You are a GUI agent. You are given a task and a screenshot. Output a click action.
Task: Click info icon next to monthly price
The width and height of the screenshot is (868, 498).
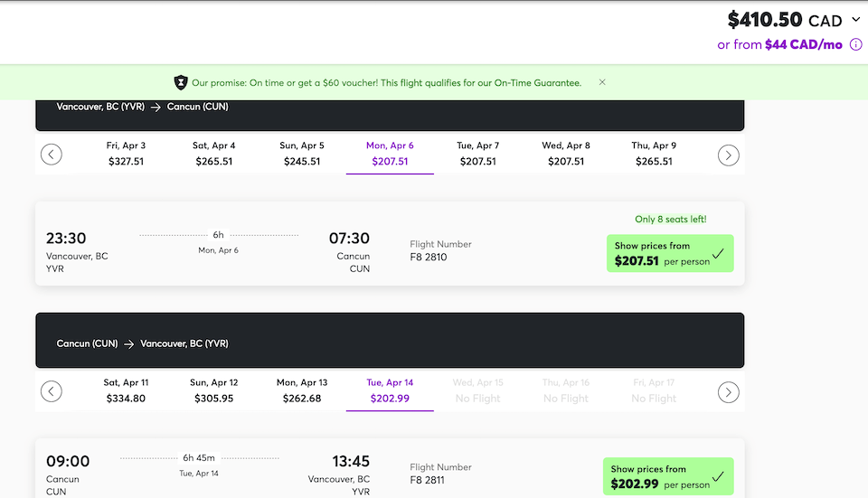click(x=855, y=44)
